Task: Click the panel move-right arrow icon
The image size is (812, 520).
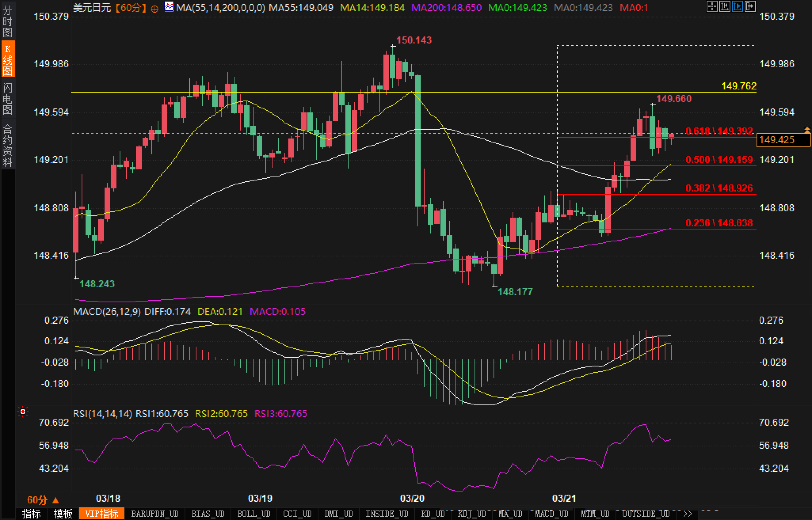Action: click(x=750, y=6)
